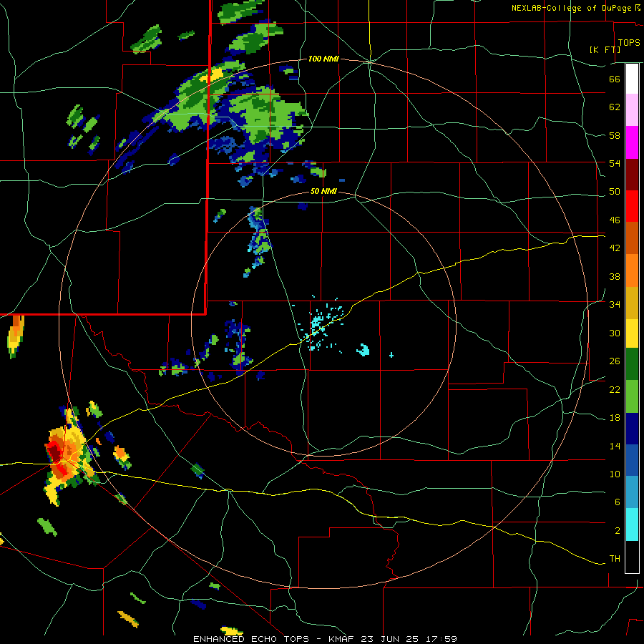Select the cyan legend swatch
Screen dimensions: 644x644
click(632, 525)
